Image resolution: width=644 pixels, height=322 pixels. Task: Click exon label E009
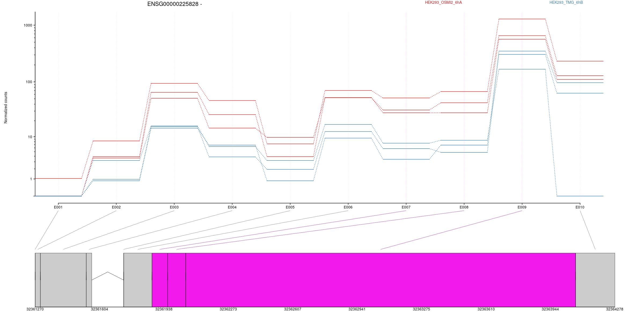click(522, 207)
